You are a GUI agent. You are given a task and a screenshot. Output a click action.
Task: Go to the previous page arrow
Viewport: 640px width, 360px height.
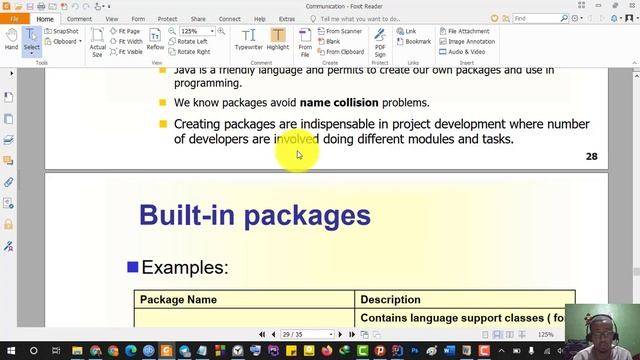coord(273,334)
